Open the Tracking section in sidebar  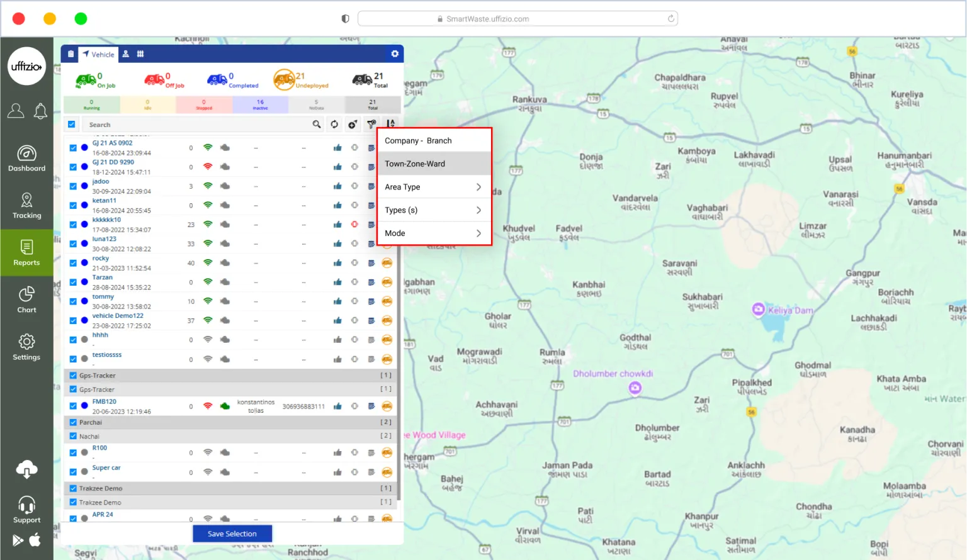26,206
